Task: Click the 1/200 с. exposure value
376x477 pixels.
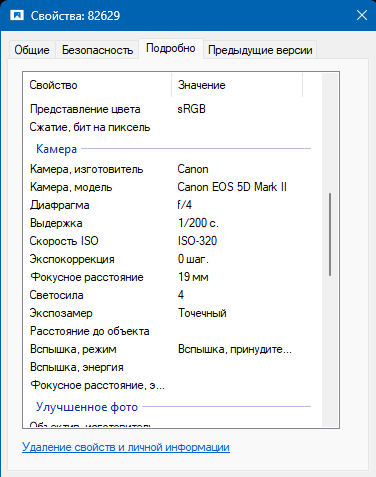Action: tap(198, 223)
